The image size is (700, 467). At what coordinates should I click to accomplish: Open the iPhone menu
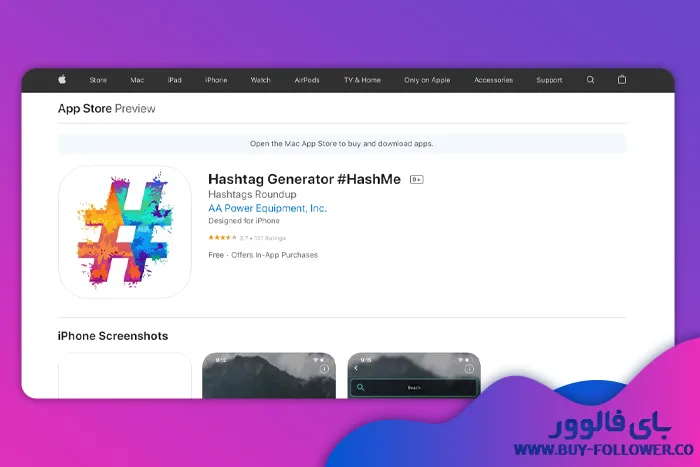point(216,80)
